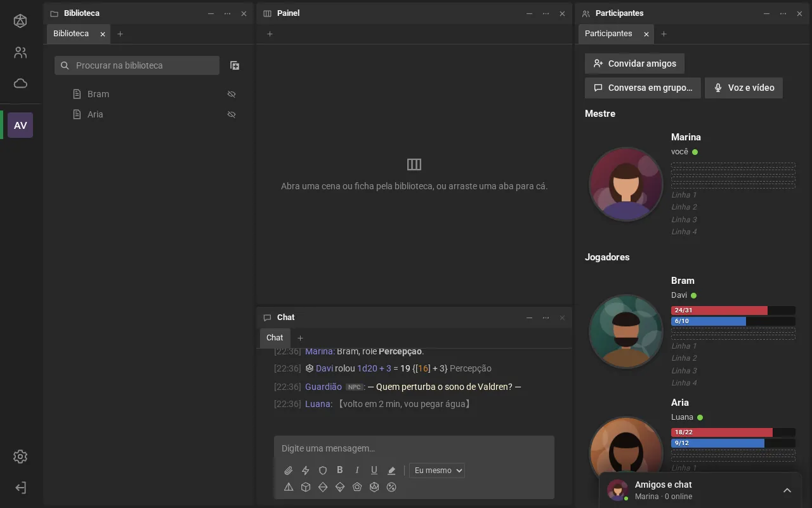The width and height of the screenshot is (812, 508).
Task: Roll a d12 pentagon die
Action: (357, 487)
